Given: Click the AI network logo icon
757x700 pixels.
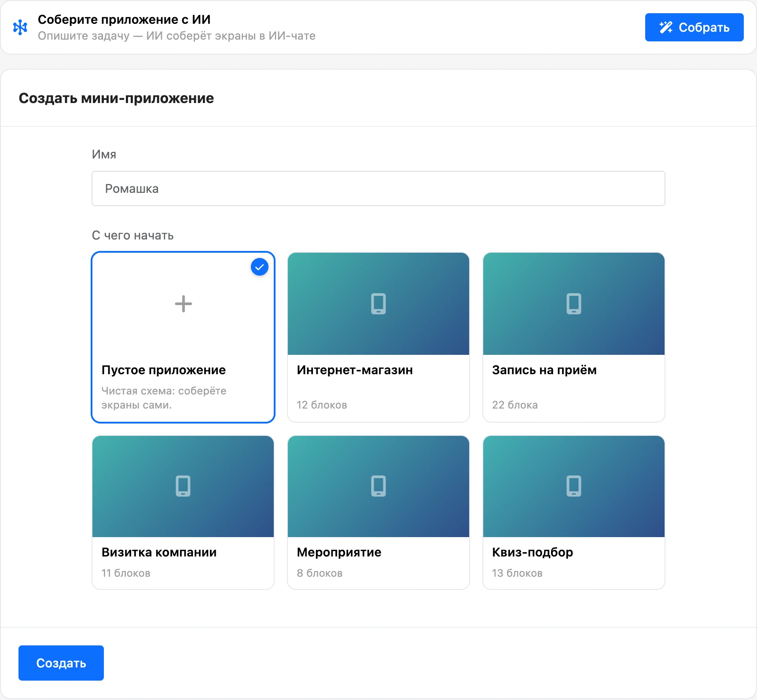Looking at the screenshot, I should [20, 27].
